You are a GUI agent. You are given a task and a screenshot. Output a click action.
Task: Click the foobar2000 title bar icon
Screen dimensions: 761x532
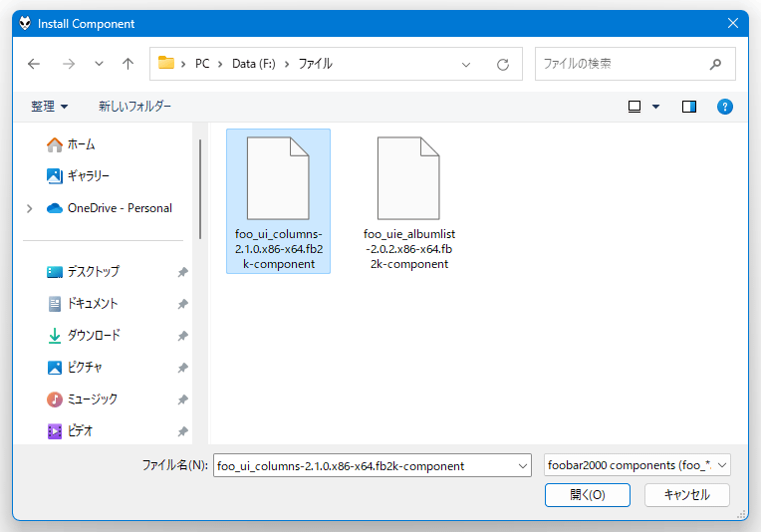(25, 23)
